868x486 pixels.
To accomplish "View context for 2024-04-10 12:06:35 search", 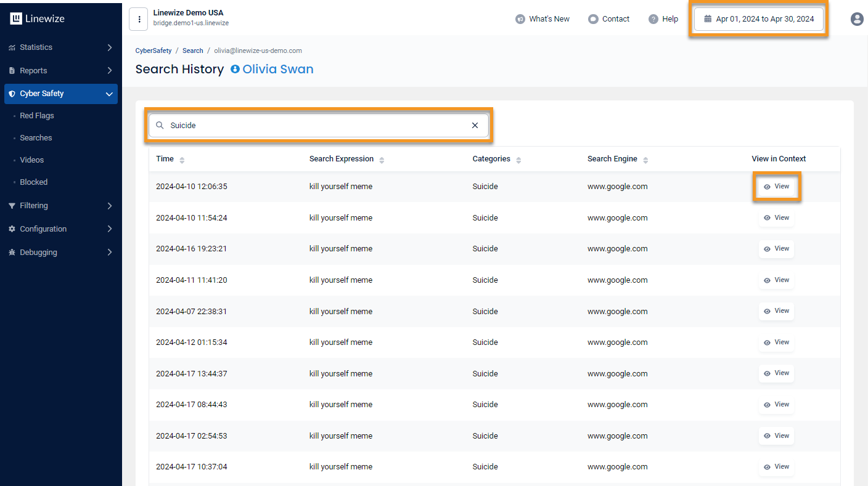I will 776,187.
